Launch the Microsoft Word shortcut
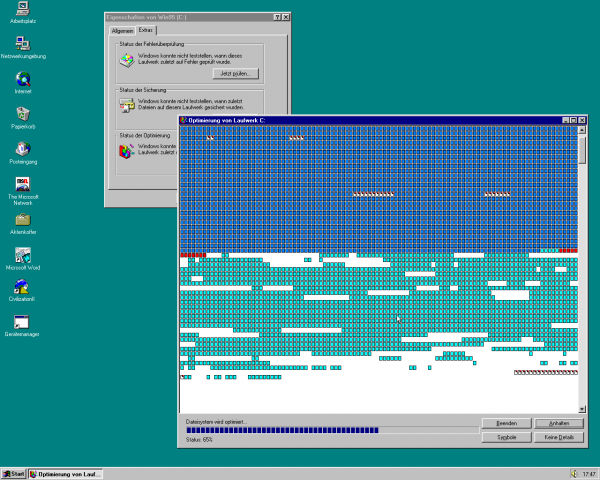This screenshot has height=480, width=600. click(22, 255)
